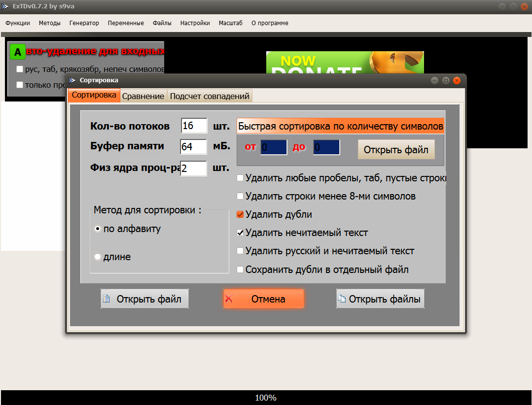Select по алфавиту sorting method
This screenshot has height=405, width=532.
(x=98, y=229)
